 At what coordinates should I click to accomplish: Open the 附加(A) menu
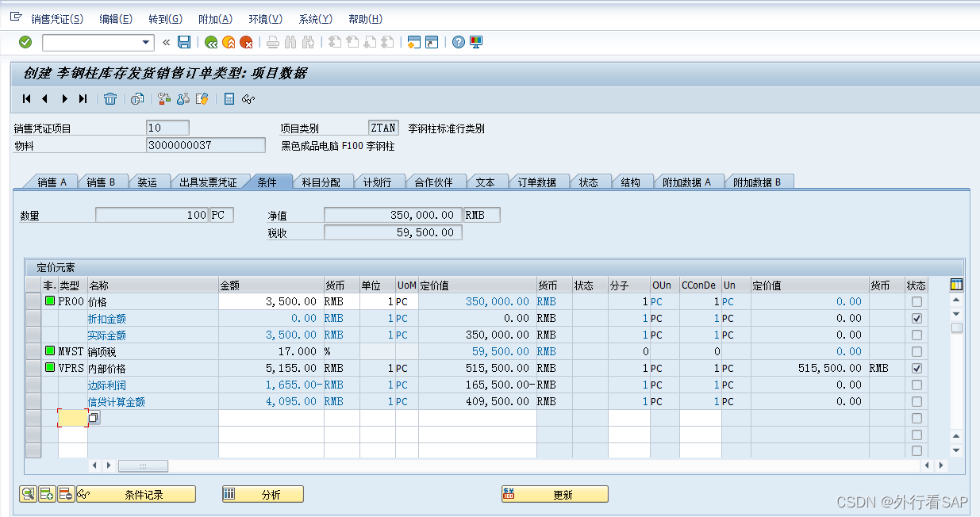pyautogui.click(x=215, y=19)
